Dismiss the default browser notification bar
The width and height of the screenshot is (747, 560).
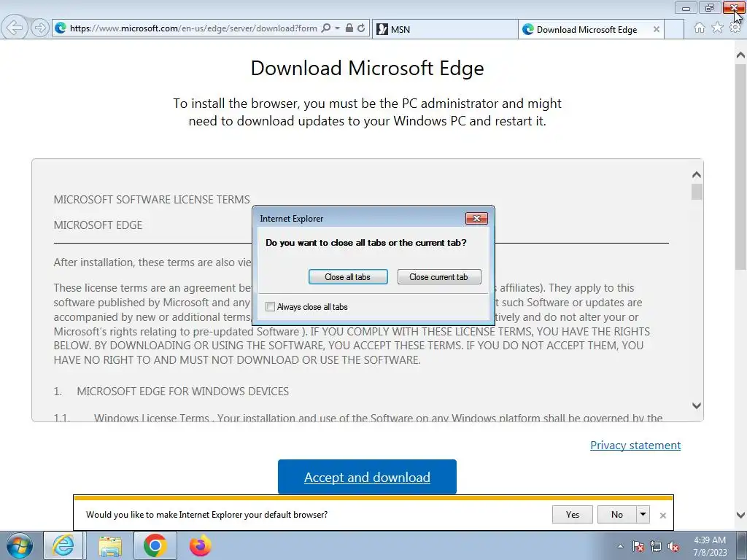point(662,516)
